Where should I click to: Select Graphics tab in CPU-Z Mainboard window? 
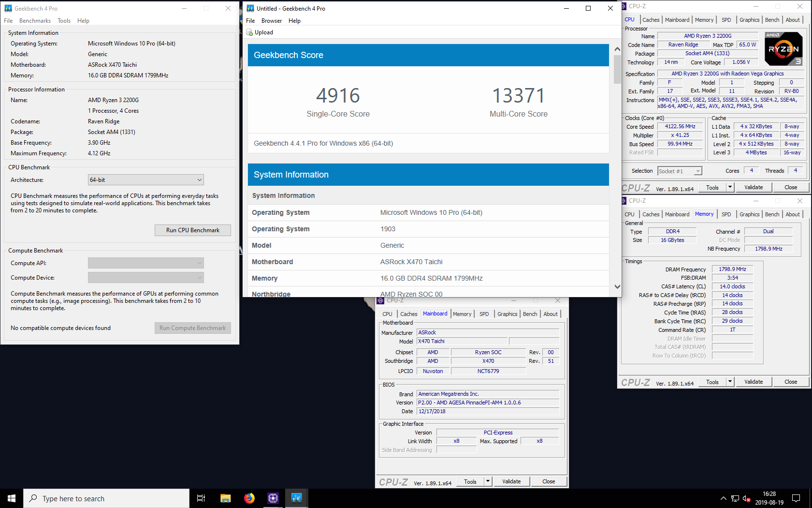507,314
